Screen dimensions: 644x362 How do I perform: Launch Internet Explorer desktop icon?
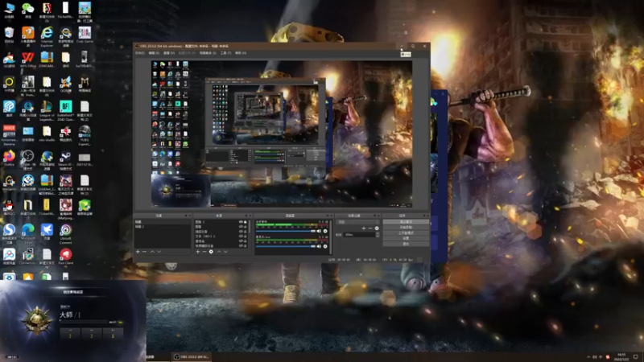click(47, 36)
